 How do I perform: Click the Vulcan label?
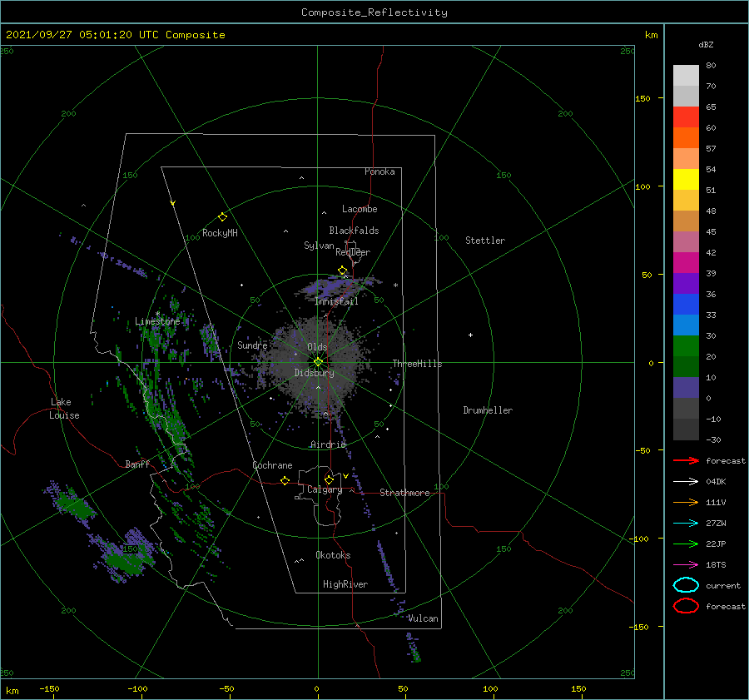click(423, 618)
